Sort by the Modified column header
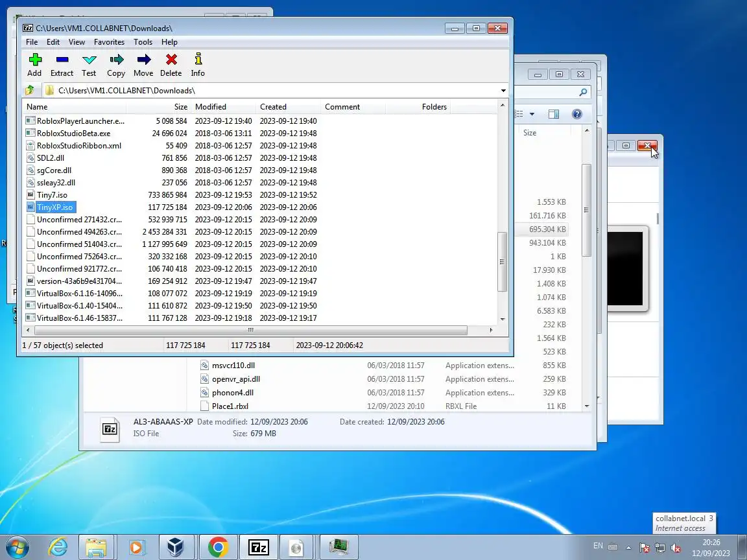 (x=224, y=107)
